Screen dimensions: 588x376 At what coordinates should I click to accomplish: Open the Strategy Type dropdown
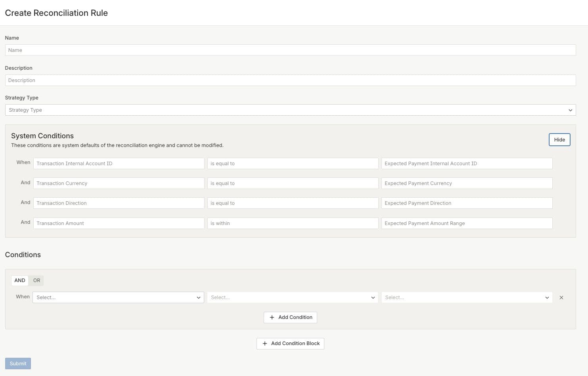(290, 110)
